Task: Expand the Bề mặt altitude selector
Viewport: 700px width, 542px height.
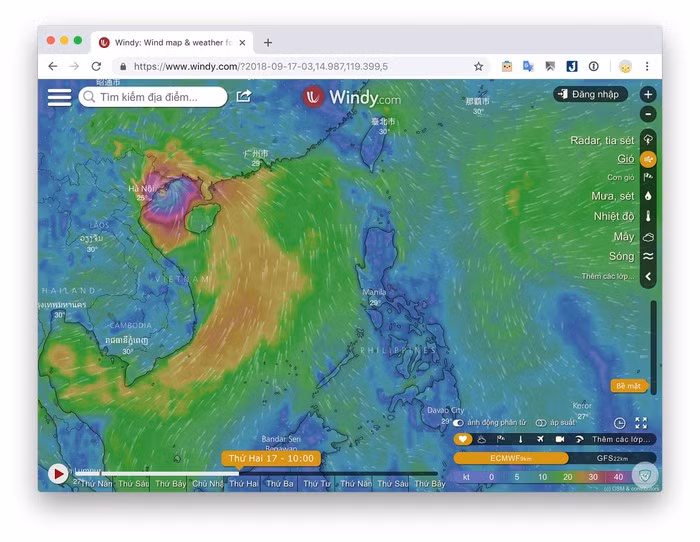Action: coord(629,385)
